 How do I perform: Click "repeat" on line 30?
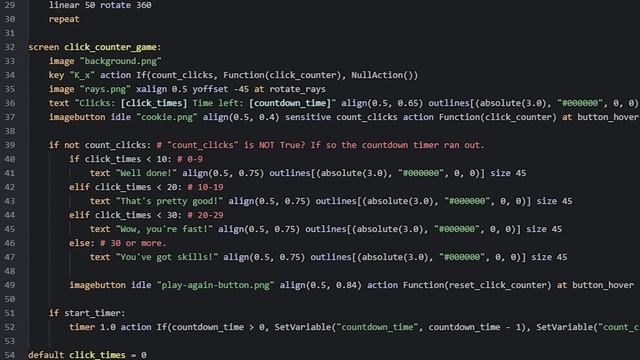[x=64, y=19]
